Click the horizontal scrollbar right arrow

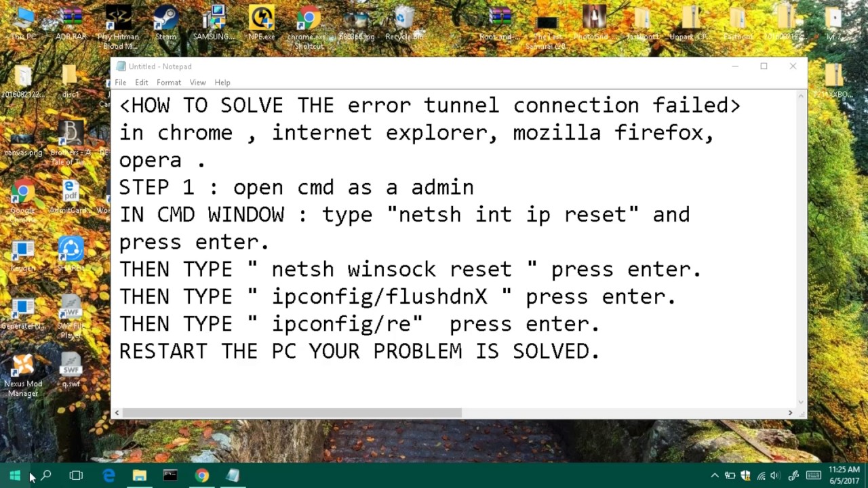click(x=790, y=413)
